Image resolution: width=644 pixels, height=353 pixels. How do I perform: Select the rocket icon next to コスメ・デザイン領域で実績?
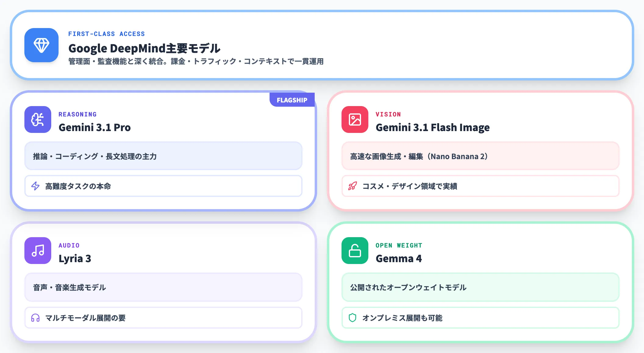pyautogui.click(x=353, y=186)
